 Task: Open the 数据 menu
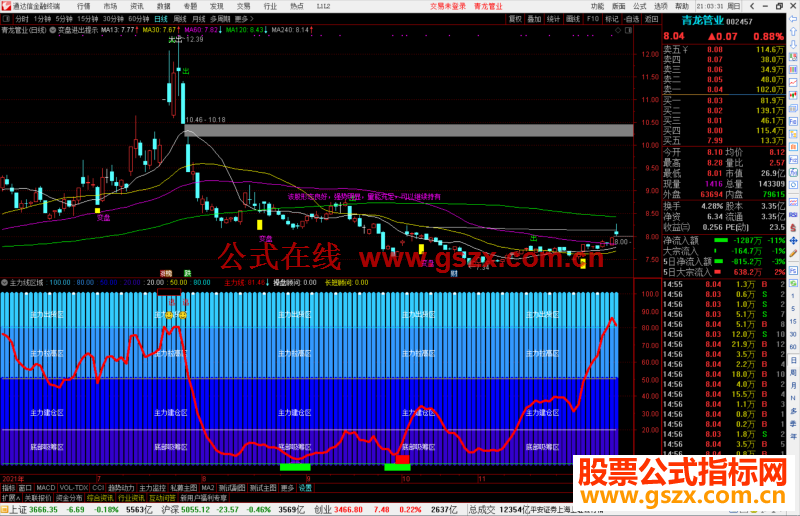click(163, 6)
